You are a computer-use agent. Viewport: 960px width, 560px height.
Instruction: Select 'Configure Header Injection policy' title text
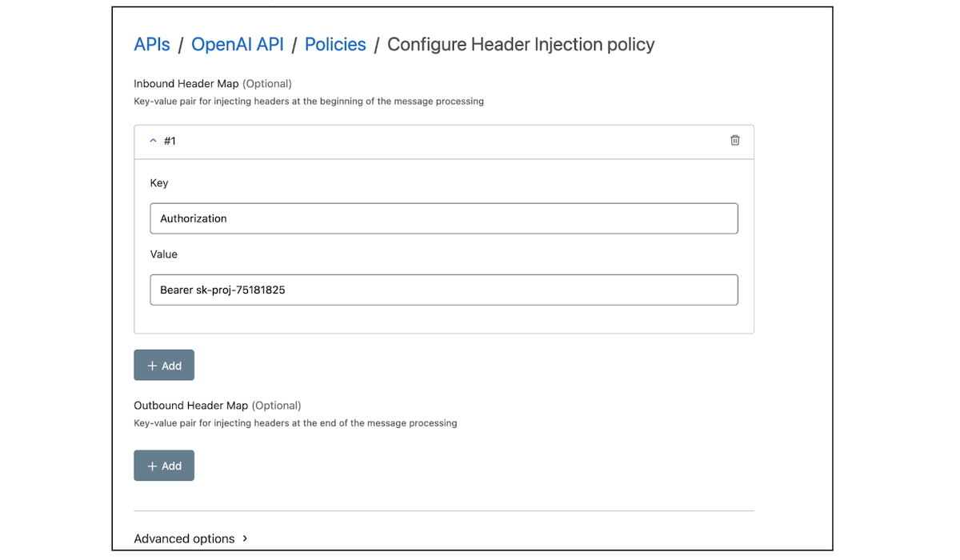[x=521, y=45]
